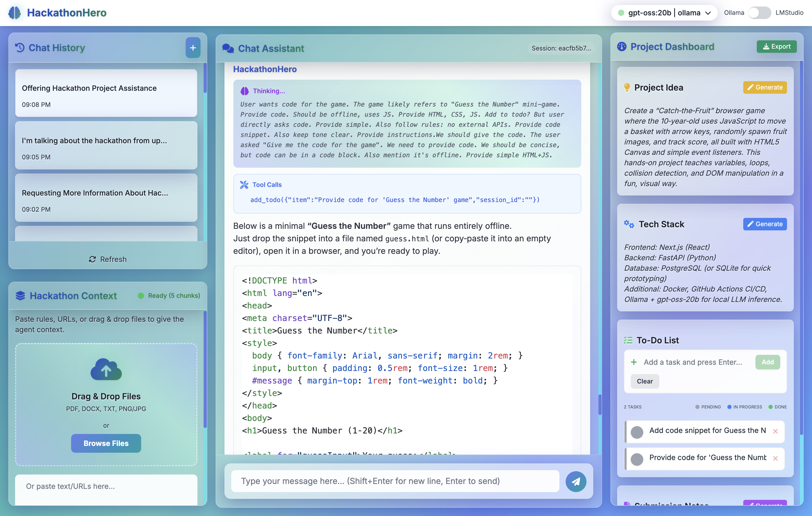This screenshot has height=516, width=812.
Task: Remove 'Add code snippet' task with X
Action: 775,431
